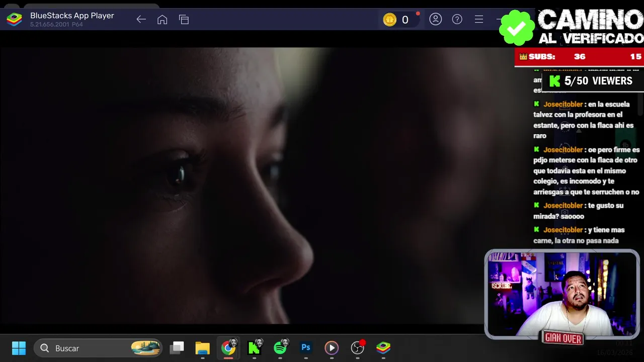
Task: Switch to OBS Studio on taskbar
Action: tap(357, 347)
